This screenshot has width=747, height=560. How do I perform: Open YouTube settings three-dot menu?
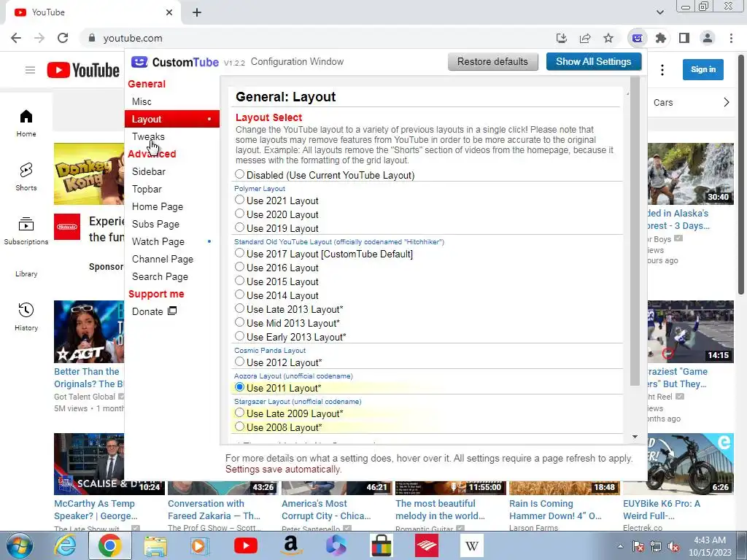(662, 71)
